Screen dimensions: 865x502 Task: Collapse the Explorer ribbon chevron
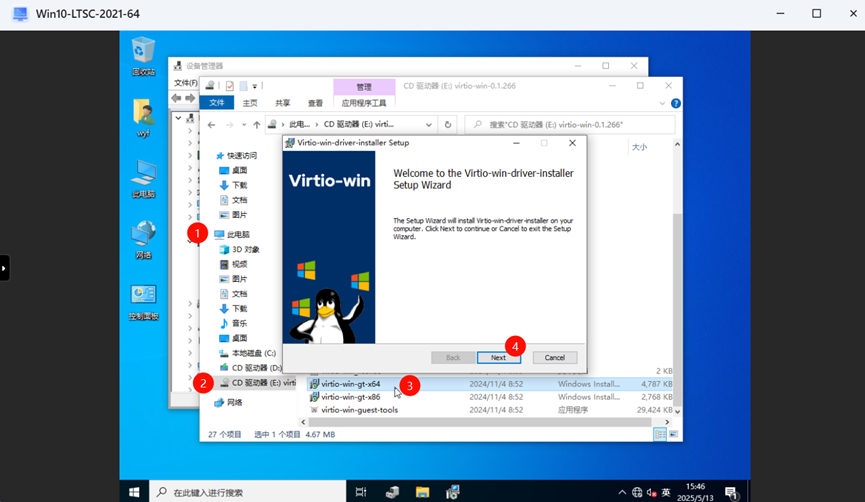pyautogui.click(x=662, y=103)
